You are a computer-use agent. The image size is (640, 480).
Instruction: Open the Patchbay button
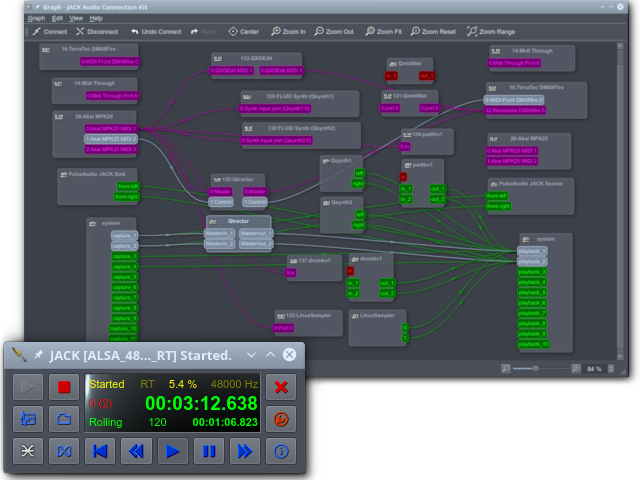(64, 451)
